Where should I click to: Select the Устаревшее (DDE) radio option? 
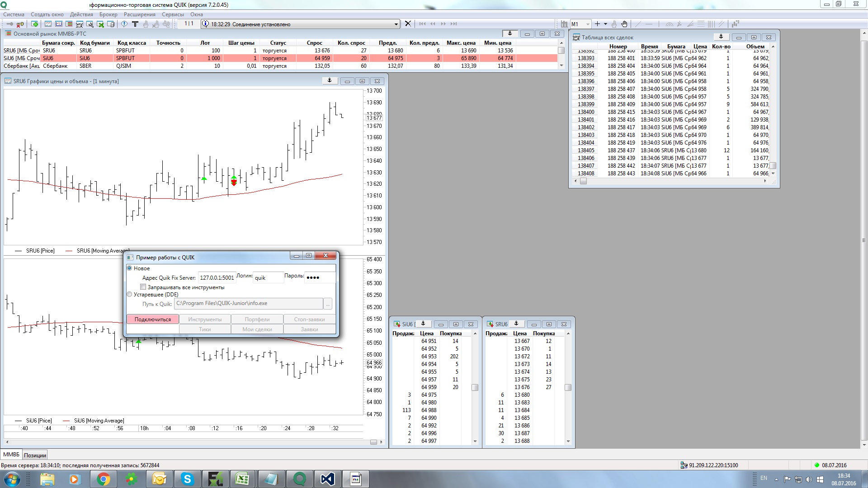pyautogui.click(x=130, y=295)
